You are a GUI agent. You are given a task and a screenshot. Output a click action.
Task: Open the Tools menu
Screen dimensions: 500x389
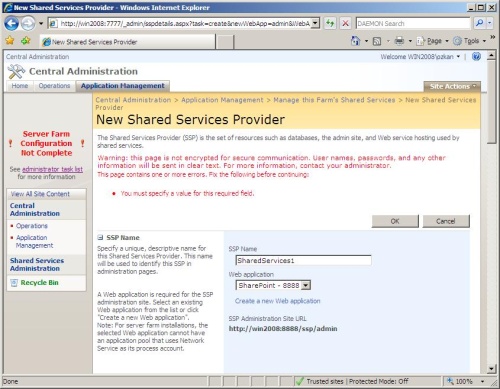point(469,41)
